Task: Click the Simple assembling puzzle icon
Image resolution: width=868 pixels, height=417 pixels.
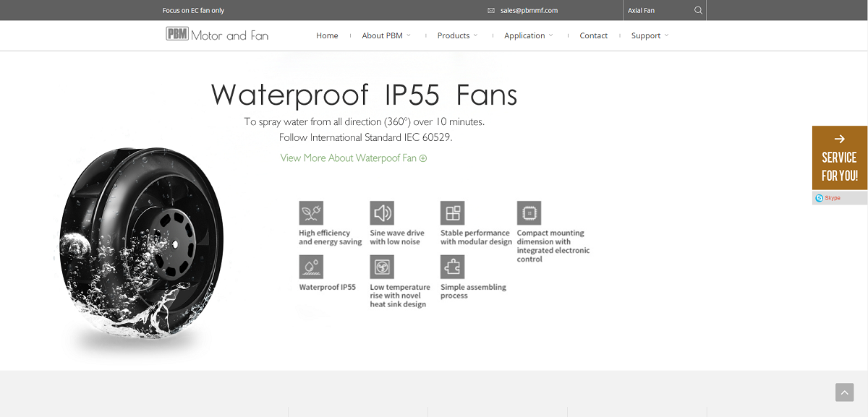Action: [x=452, y=267]
